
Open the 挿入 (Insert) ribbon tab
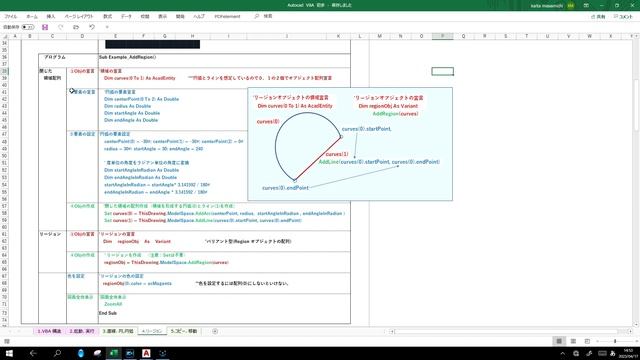click(x=51, y=16)
